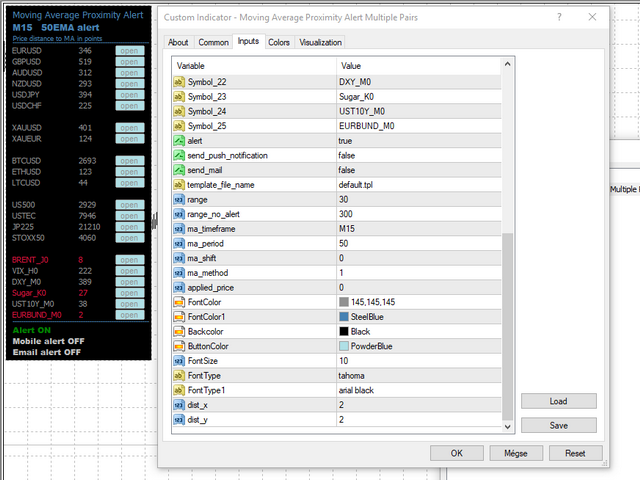
Task: Switch to the Visualization tab
Action: 320,42
